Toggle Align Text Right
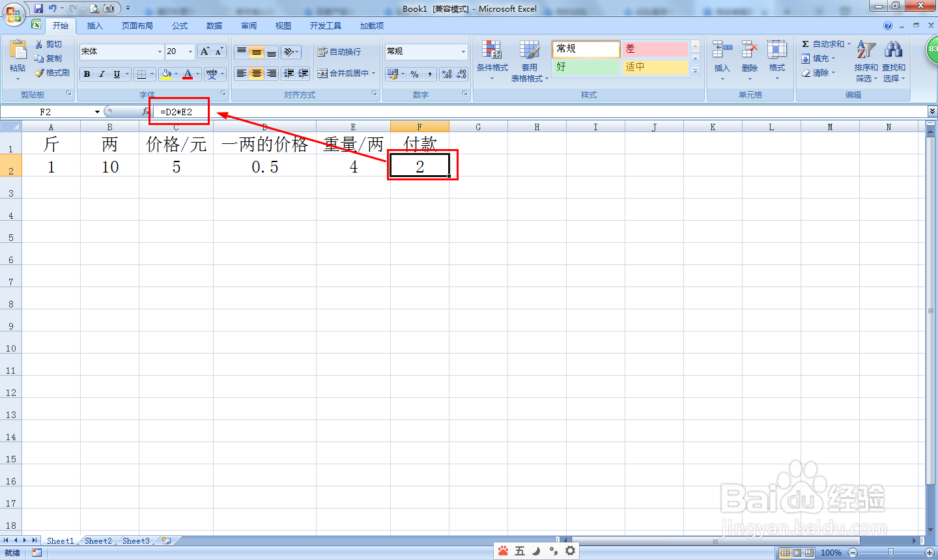Image resolution: width=938 pixels, height=560 pixels. click(272, 74)
